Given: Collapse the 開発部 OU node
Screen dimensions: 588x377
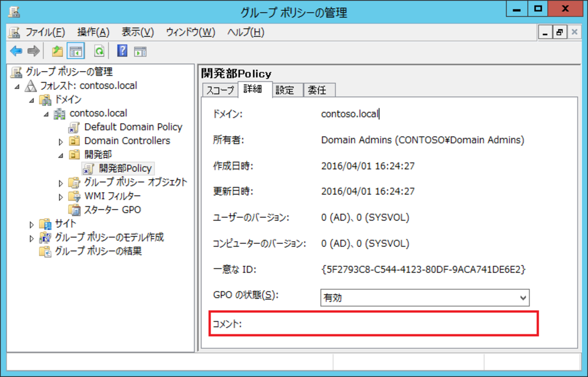Looking at the screenshot, I should (x=61, y=155).
